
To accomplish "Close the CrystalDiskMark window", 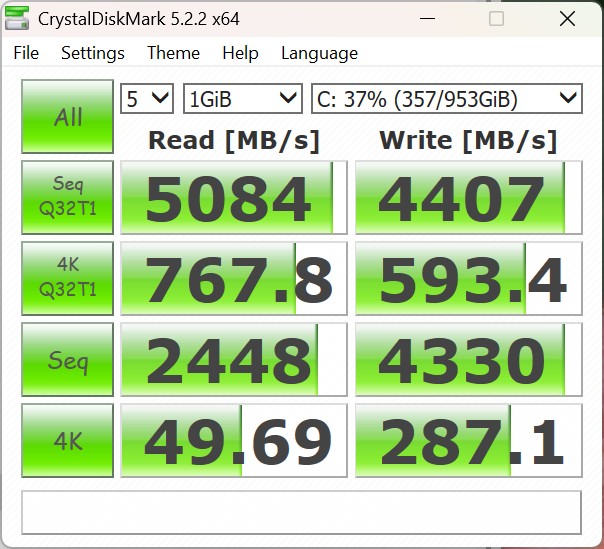I will click(x=567, y=18).
